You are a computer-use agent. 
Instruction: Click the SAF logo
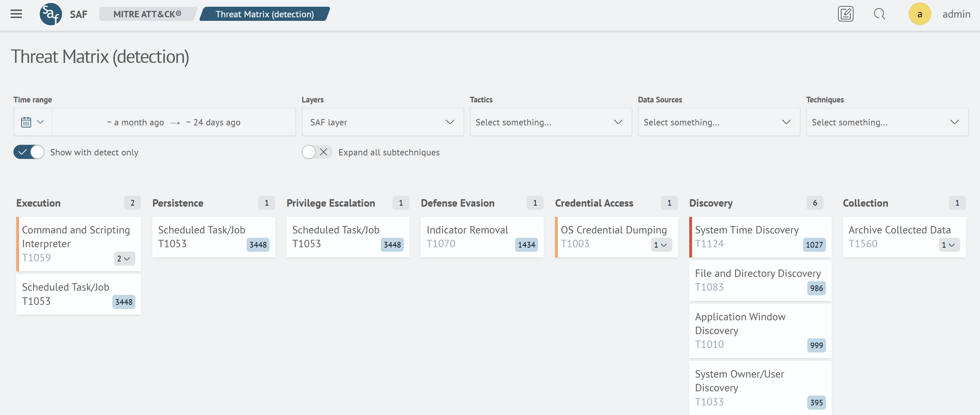coord(51,14)
